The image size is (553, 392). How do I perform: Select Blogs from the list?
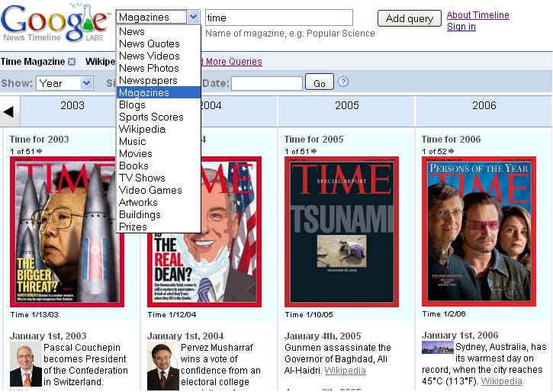(x=159, y=104)
